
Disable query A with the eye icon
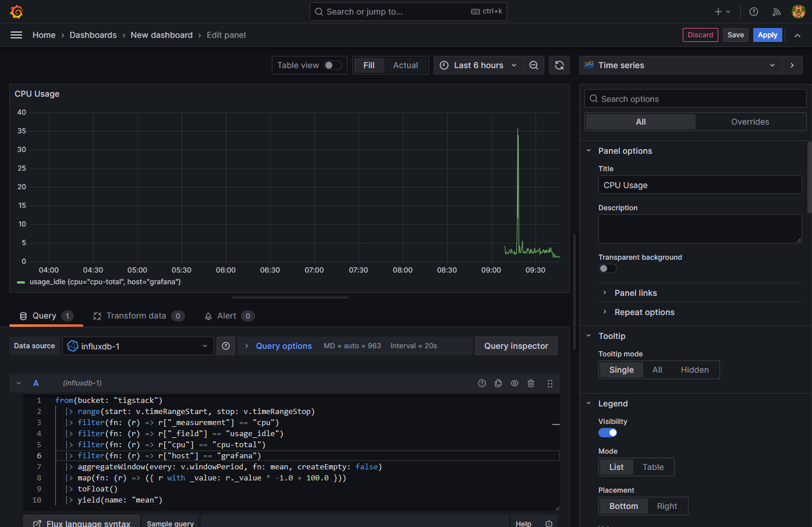coord(514,383)
